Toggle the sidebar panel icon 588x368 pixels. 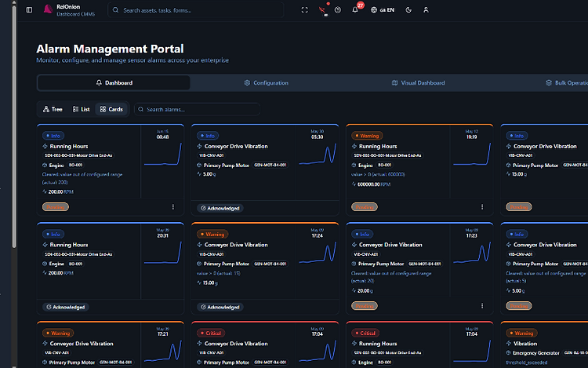click(29, 10)
